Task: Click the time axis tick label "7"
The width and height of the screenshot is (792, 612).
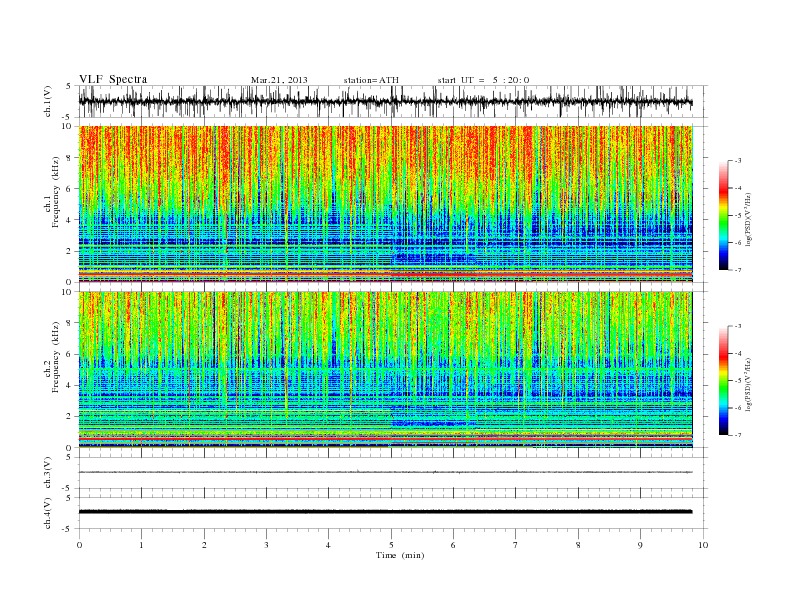Action: click(x=516, y=545)
